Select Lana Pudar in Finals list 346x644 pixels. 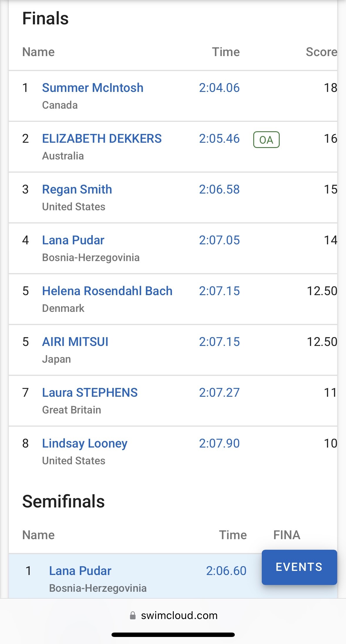point(73,240)
